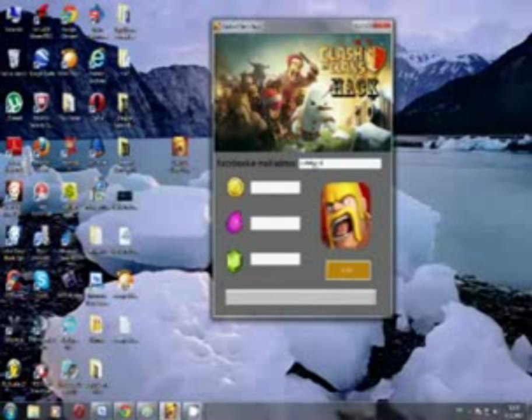Click the hack window title bar icon
The height and width of the screenshot is (420, 532).
click(218, 26)
